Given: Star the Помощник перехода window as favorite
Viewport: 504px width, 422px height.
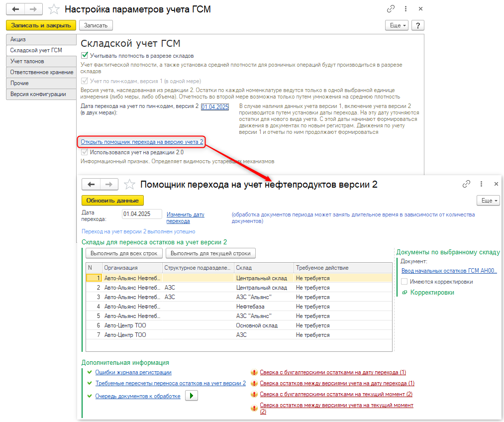Looking at the screenshot, I should [x=129, y=185].
